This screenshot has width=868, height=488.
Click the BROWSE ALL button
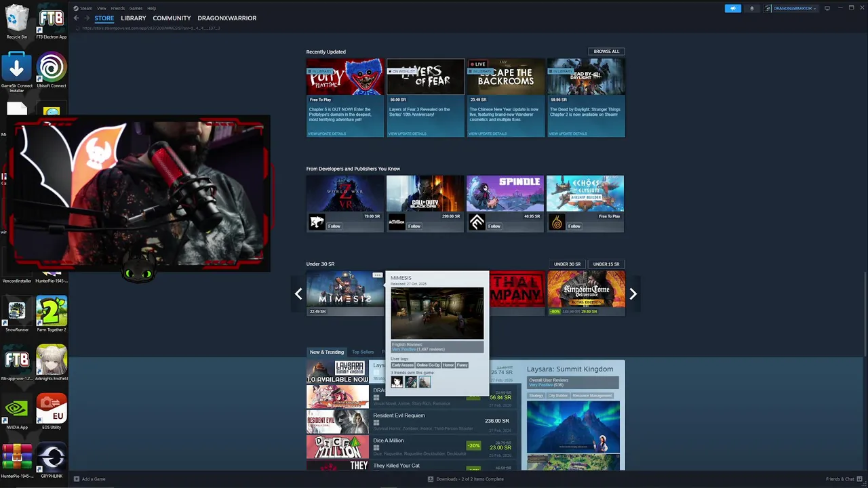(606, 52)
